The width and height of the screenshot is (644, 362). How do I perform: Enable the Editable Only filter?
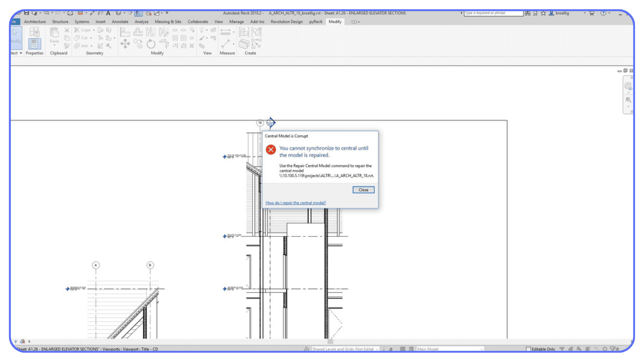pos(529,349)
